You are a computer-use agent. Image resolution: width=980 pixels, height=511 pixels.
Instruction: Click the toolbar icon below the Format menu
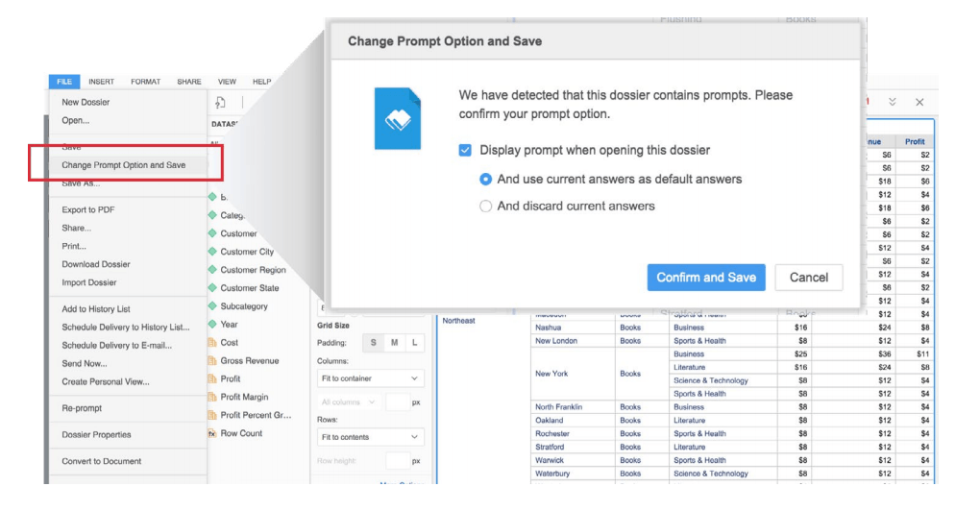click(x=220, y=103)
